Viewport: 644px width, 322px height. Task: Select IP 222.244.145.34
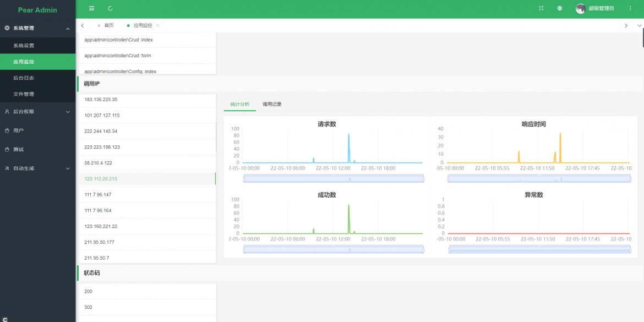(147, 132)
